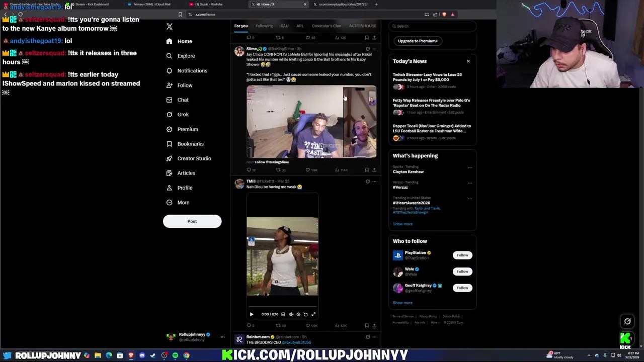Viewport: 644px width, 362px height.
Task: Share the Slime tweet
Action: 374,170
